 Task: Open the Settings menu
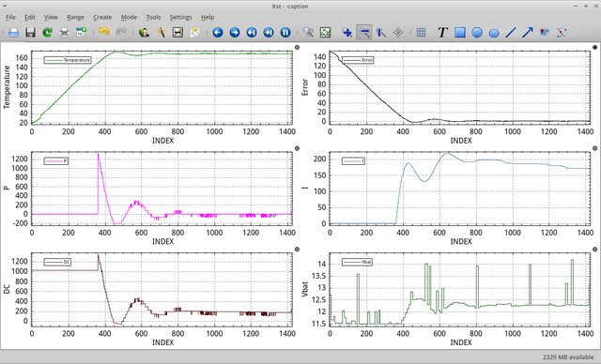[x=180, y=17]
